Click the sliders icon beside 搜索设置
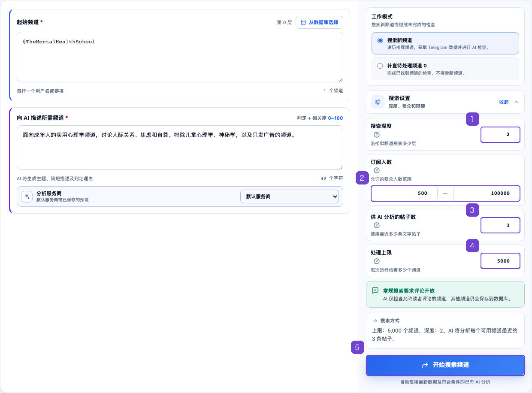Image resolution: width=532 pixels, height=393 pixels. (378, 102)
